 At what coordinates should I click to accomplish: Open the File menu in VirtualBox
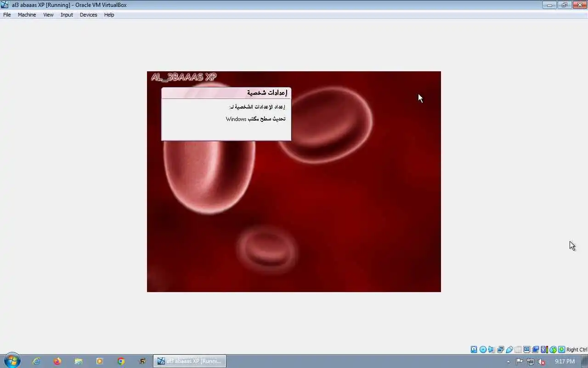point(7,15)
